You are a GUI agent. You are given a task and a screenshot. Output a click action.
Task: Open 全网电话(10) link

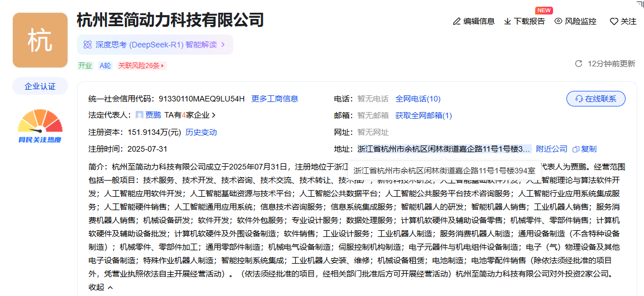(x=418, y=99)
